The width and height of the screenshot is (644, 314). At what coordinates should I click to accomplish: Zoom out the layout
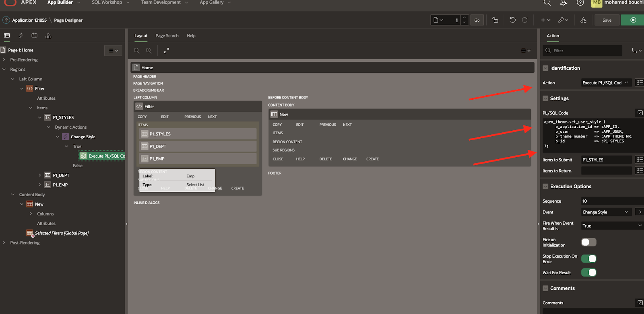tap(137, 51)
